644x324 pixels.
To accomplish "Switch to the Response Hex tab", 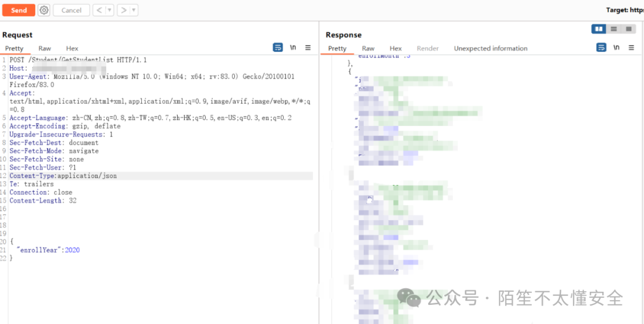I will pyautogui.click(x=396, y=48).
